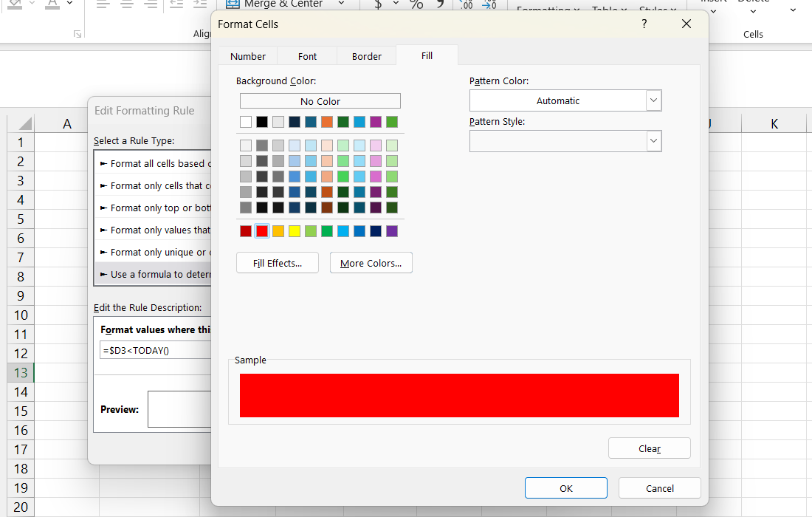This screenshot has width=812, height=517.
Task: Switch to the Border tab
Action: (367, 56)
